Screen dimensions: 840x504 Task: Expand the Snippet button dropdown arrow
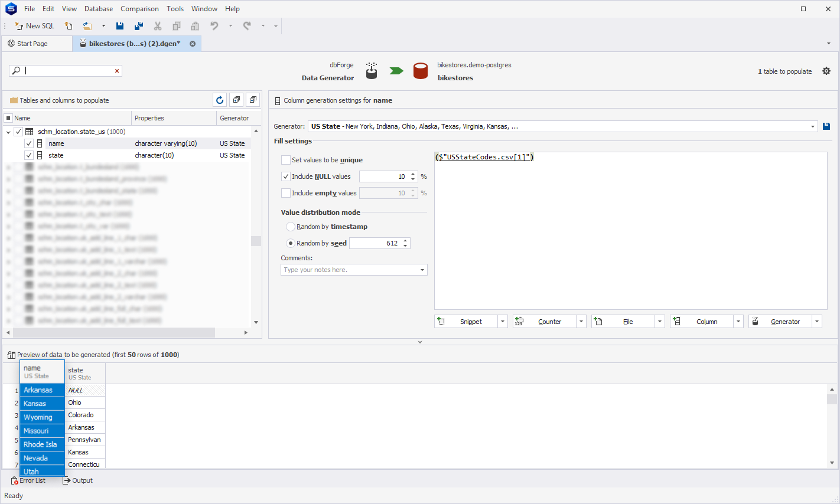click(x=503, y=322)
